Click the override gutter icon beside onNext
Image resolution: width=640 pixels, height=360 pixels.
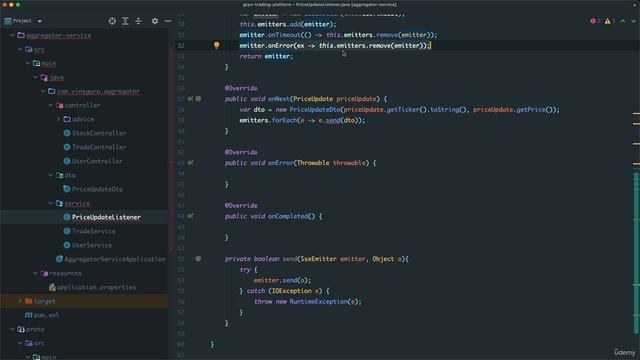coord(190,99)
